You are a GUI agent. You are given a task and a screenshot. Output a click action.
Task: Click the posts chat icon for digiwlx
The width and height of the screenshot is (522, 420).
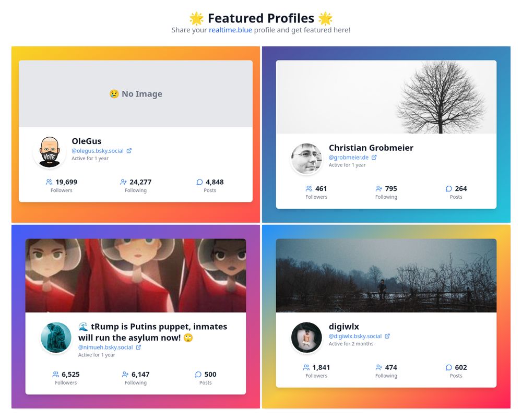tap(449, 367)
